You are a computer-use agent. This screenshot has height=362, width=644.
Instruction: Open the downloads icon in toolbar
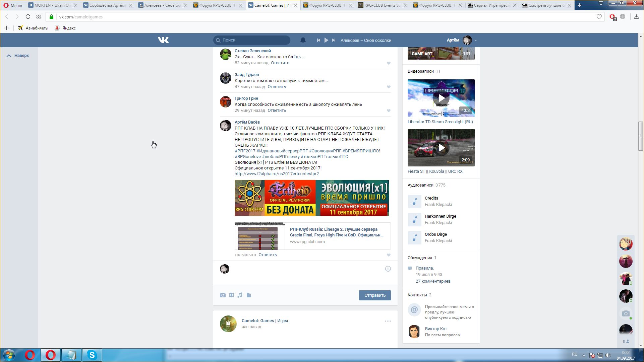point(636,17)
